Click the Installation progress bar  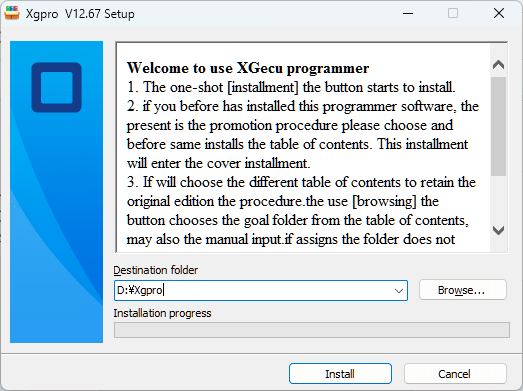click(312, 330)
